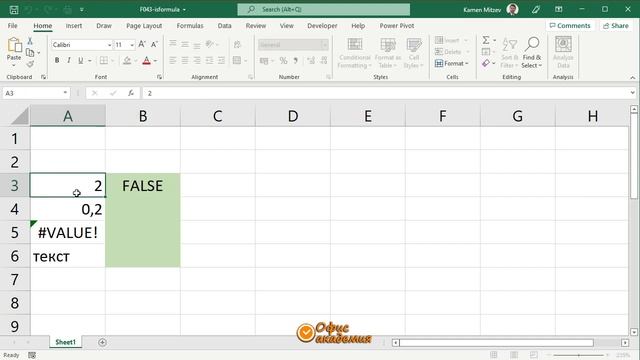Image resolution: width=640 pixels, height=360 pixels.
Task: Click the Bottom Align icon
Action: pos(197,44)
